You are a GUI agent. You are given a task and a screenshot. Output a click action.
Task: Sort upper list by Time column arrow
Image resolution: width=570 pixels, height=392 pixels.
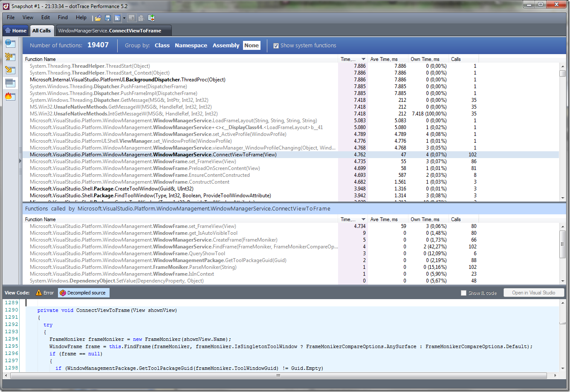[x=364, y=59]
